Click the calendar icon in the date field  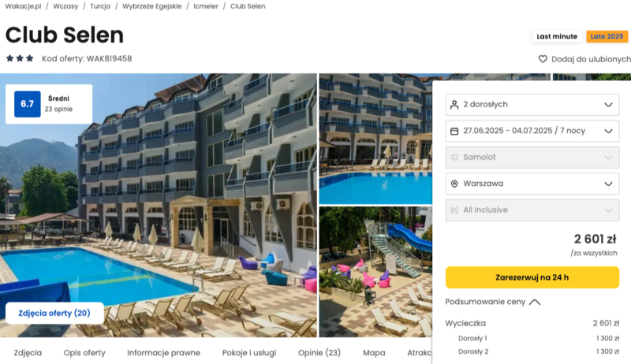coord(454,131)
